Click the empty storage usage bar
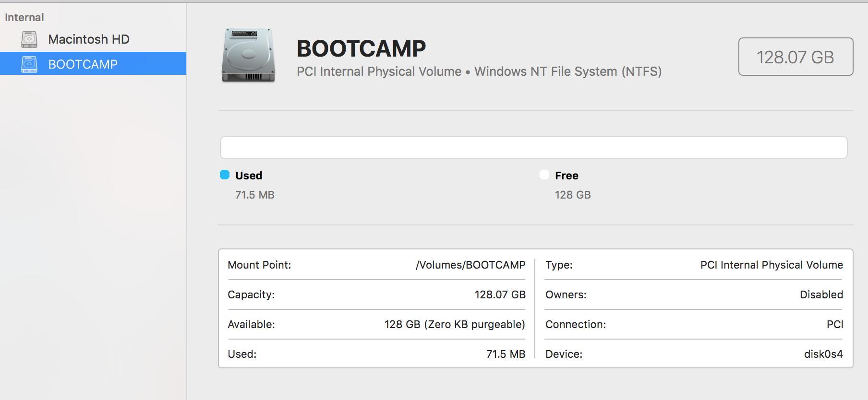Viewport: 868px width, 400px height. click(533, 148)
